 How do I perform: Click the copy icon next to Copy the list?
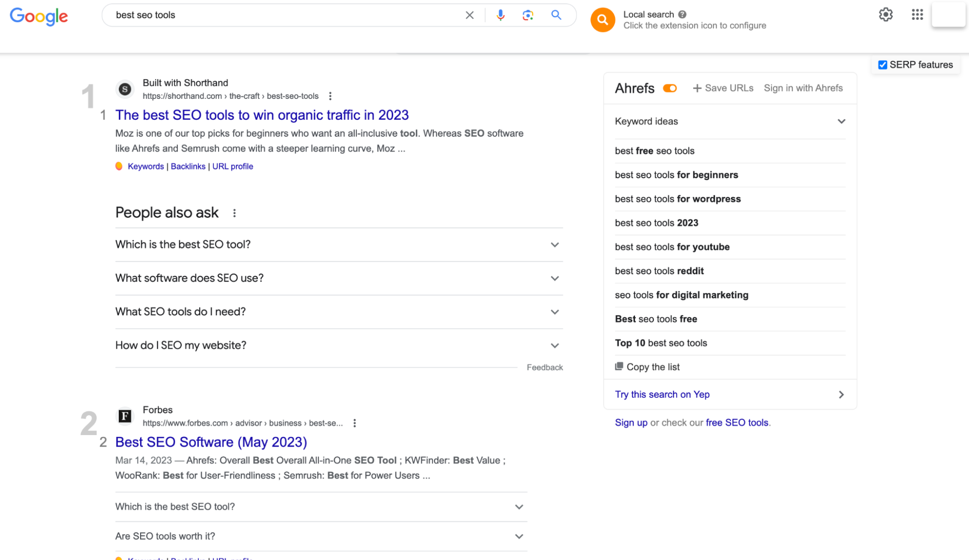point(619,366)
